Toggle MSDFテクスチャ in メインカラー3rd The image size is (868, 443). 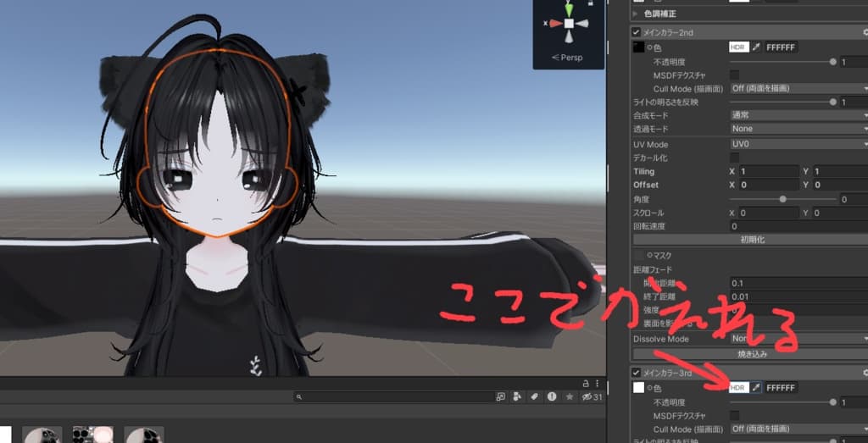coord(734,415)
